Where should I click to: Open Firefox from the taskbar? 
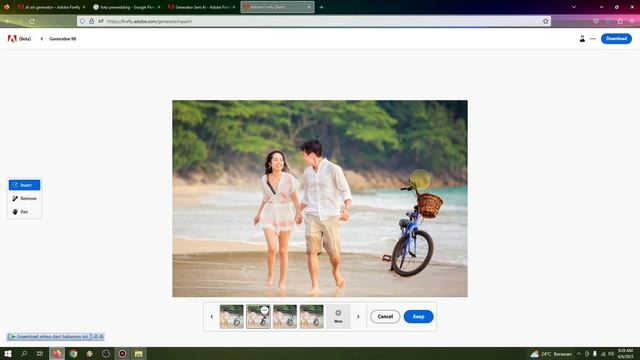(57, 353)
